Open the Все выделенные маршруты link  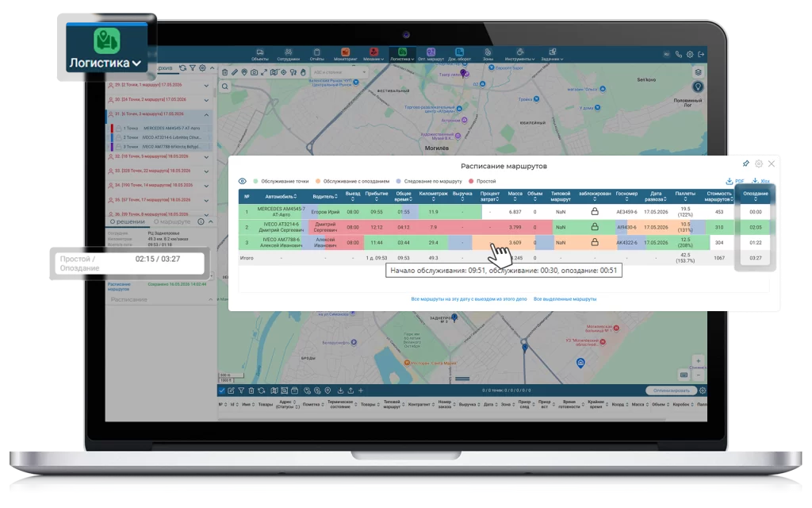tap(565, 299)
